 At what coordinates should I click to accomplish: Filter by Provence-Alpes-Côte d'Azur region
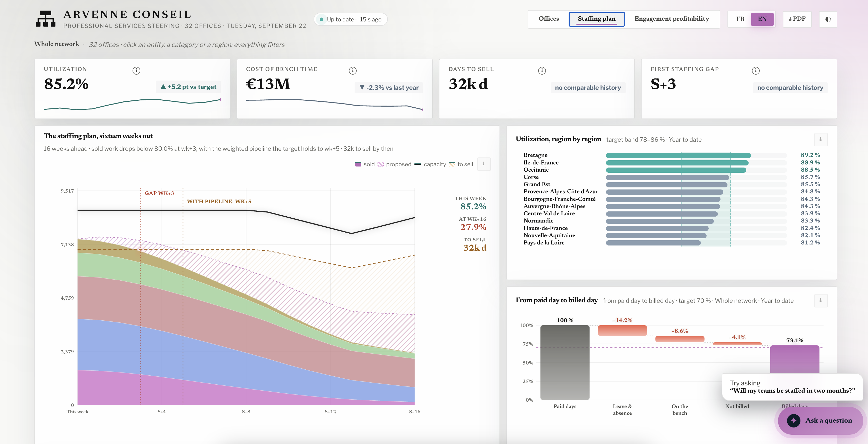[561, 192]
